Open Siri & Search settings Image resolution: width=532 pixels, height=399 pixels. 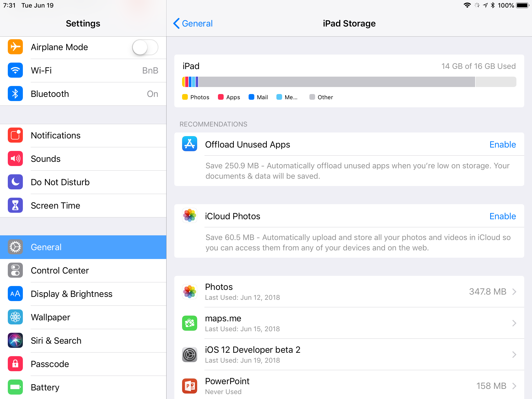(x=83, y=341)
